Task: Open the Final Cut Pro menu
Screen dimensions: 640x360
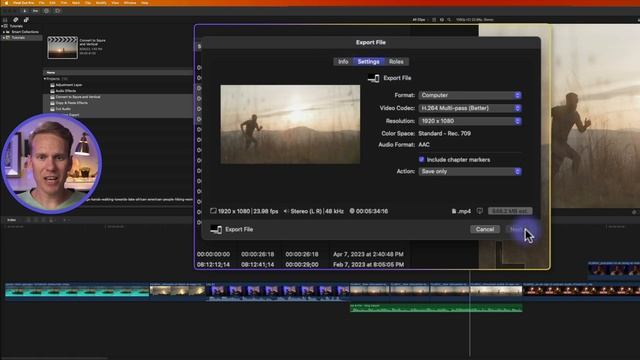Action: [x=23, y=3]
